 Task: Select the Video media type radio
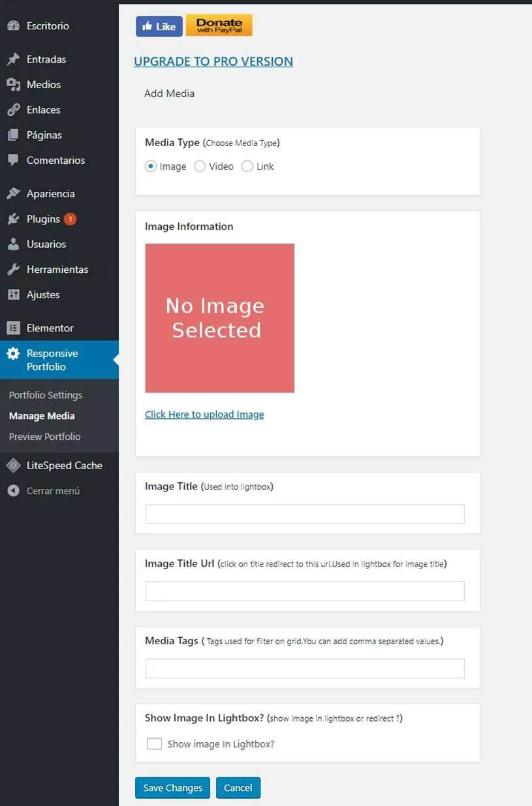pyautogui.click(x=200, y=166)
